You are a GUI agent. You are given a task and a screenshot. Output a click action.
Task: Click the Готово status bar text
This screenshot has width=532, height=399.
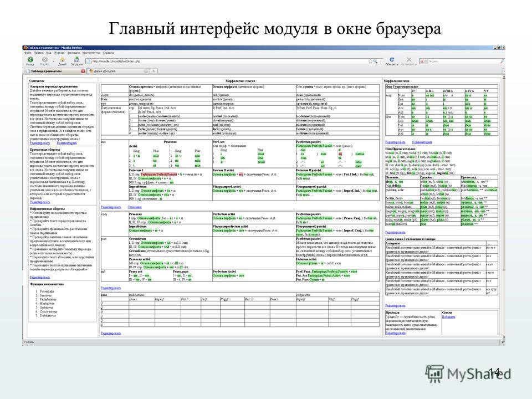29,342
